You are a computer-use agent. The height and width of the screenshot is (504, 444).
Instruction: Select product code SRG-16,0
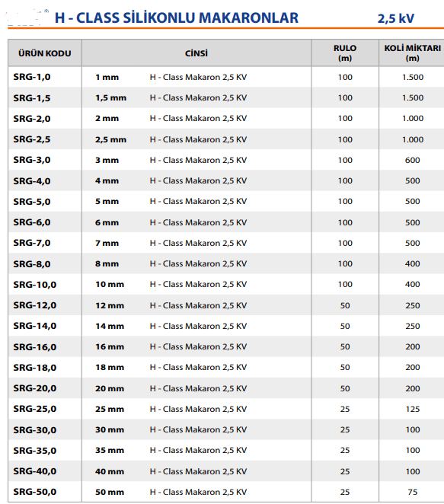click(x=35, y=347)
